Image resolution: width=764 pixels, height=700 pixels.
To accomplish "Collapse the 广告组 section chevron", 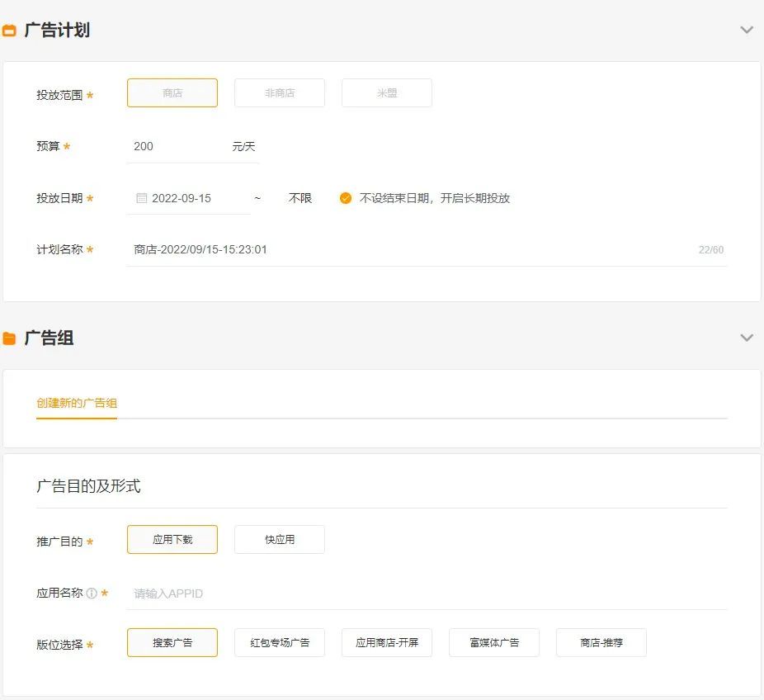I will 747,338.
